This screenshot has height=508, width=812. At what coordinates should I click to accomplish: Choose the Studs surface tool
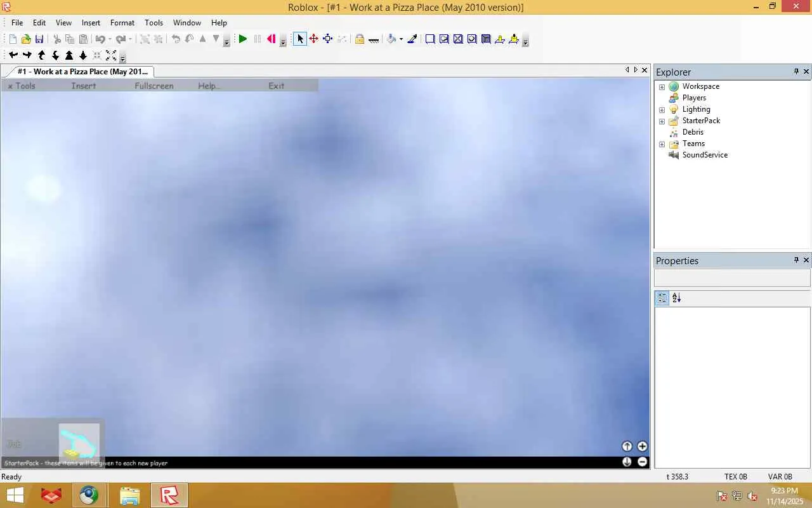(x=472, y=39)
